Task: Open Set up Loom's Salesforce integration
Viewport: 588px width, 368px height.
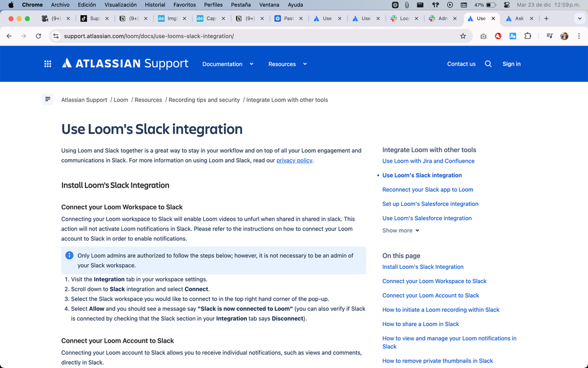Action: tap(430, 204)
